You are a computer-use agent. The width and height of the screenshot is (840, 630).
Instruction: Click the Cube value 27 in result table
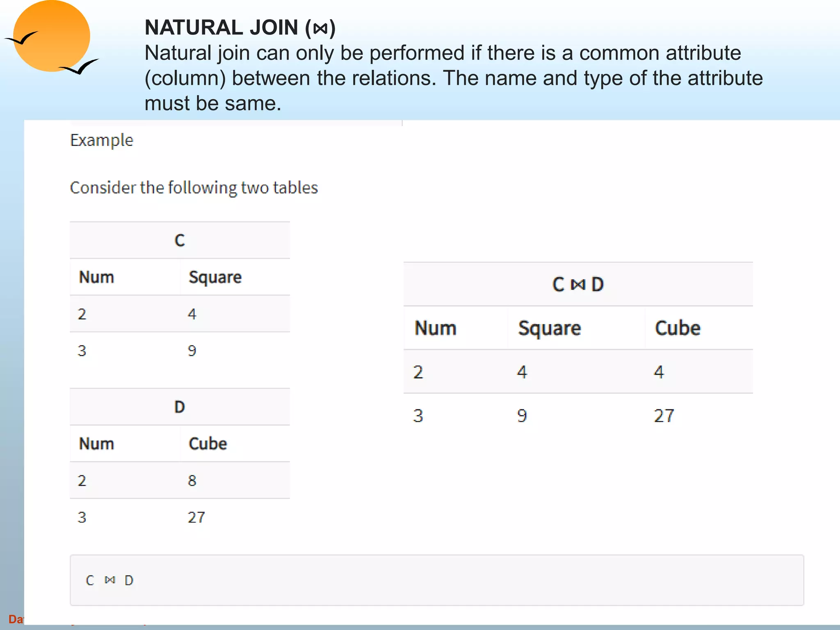click(664, 416)
